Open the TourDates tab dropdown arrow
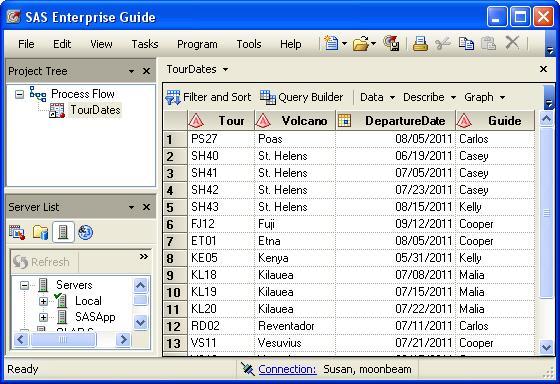Viewport: 560px width, 384px height. click(225, 69)
